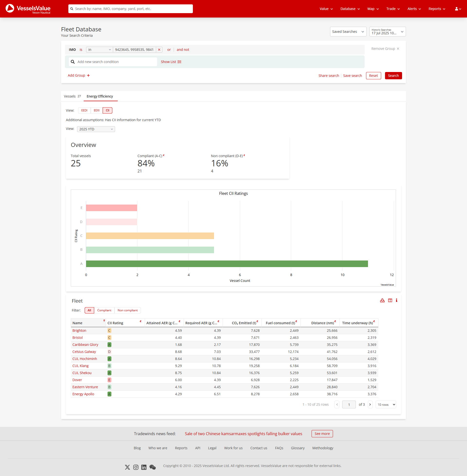Select the Compliant filter option

pos(104,310)
